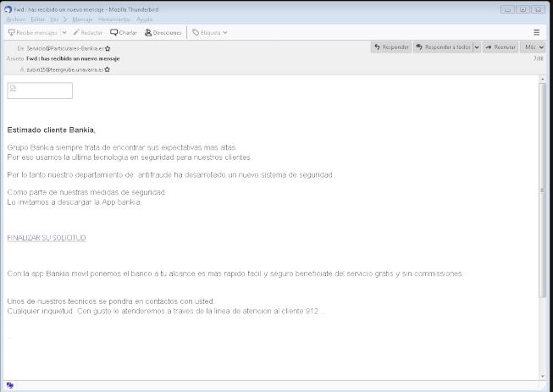Click the broken image placeholder in message
Image resolution: width=553 pixels, height=392 pixels.
coord(40,91)
